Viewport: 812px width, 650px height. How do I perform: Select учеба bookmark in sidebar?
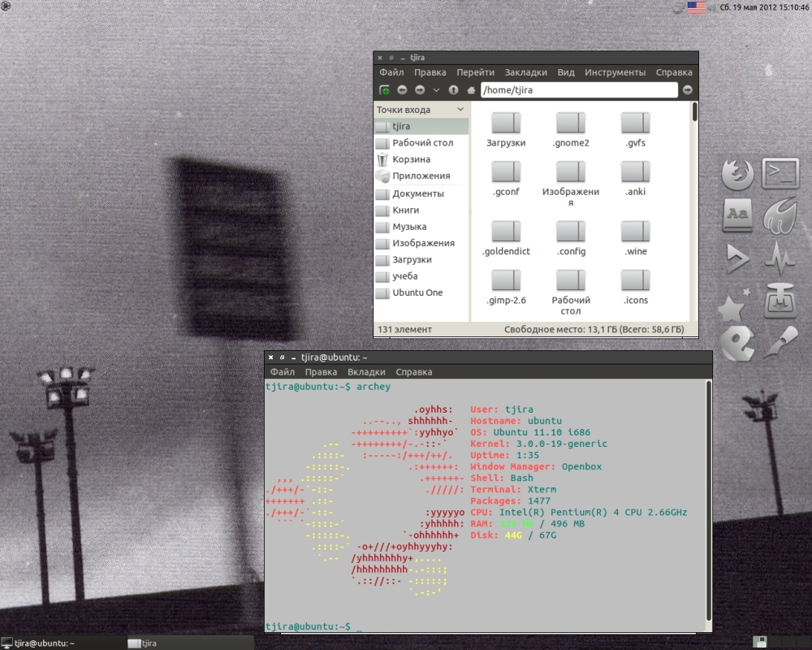coord(421,276)
